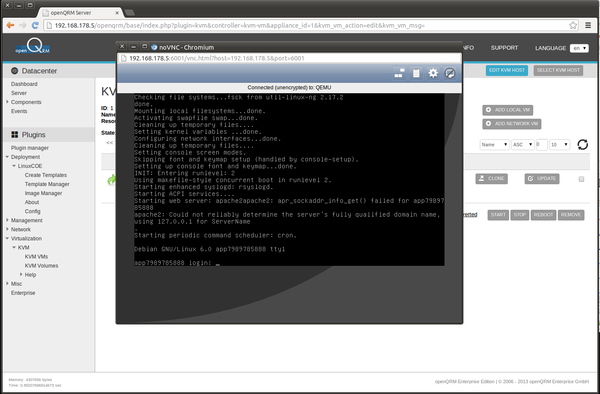
Task: Open the language dropdown
Action: 579,48
